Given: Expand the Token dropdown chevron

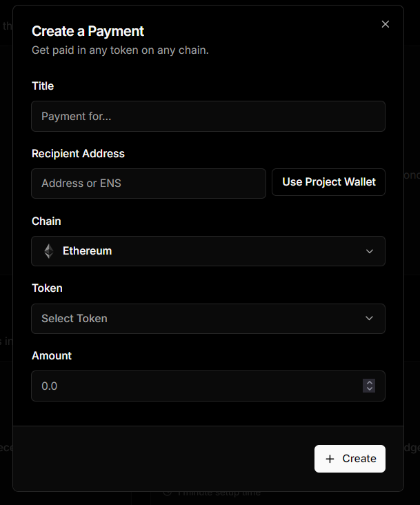Looking at the screenshot, I should [x=370, y=318].
